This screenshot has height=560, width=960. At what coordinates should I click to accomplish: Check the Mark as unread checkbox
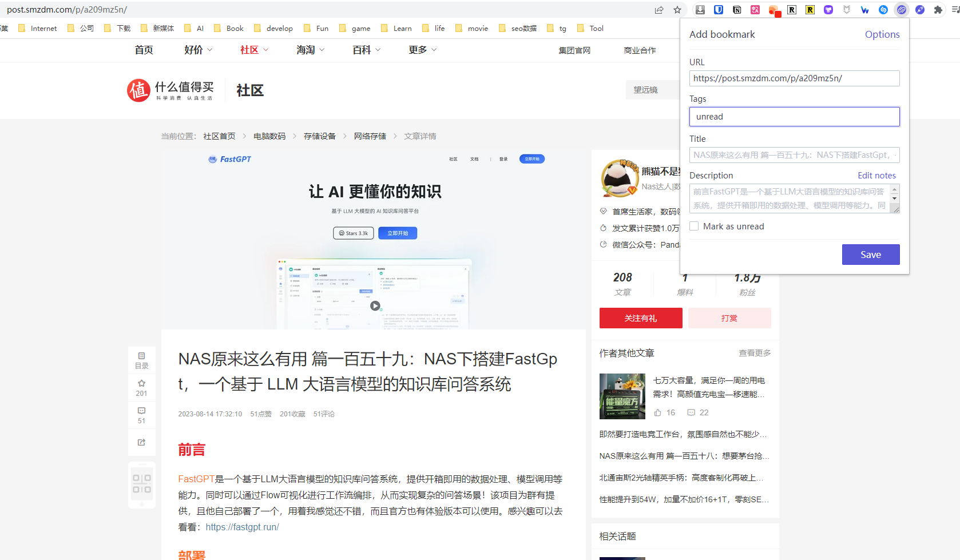pyautogui.click(x=694, y=227)
